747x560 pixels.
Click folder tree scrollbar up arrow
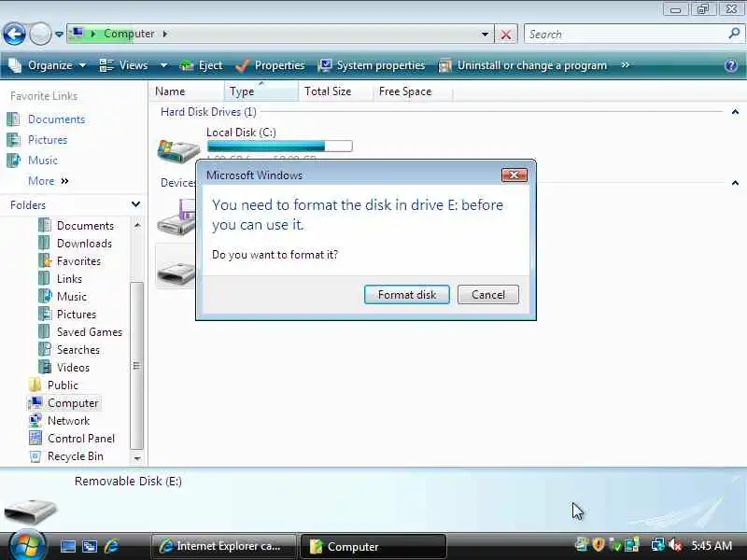(x=137, y=225)
